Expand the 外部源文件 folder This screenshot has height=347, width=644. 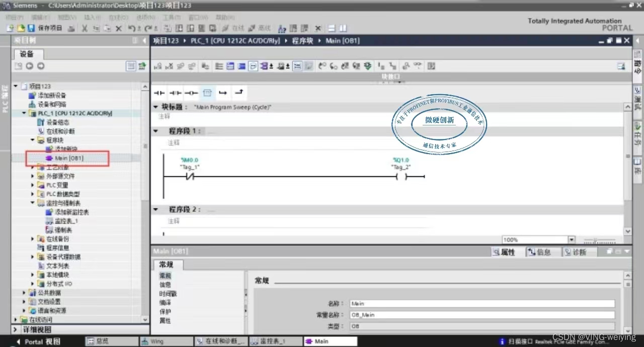[x=33, y=176]
